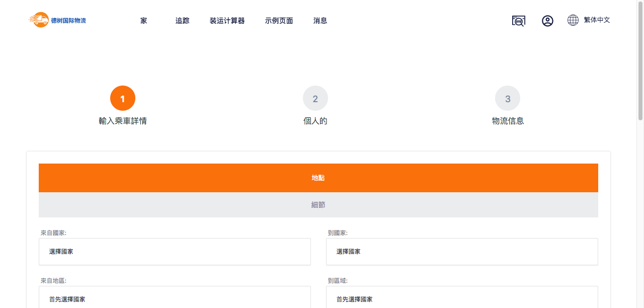644x308 pixels.
Task: Select the step 3 circle indicator
Action: [508, 98]
